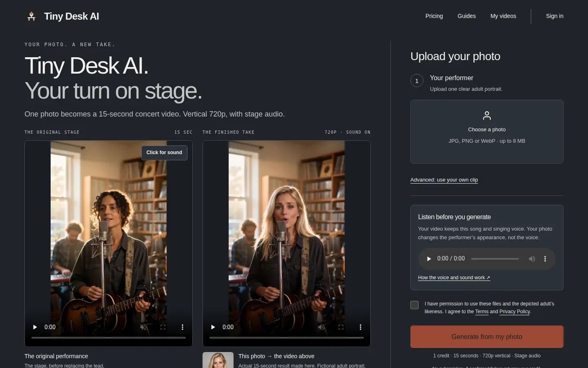The width and height of the screenshot is (588, 368).
Task: Click the Tiny Desk AI brand name
Action: pos(71,16)
